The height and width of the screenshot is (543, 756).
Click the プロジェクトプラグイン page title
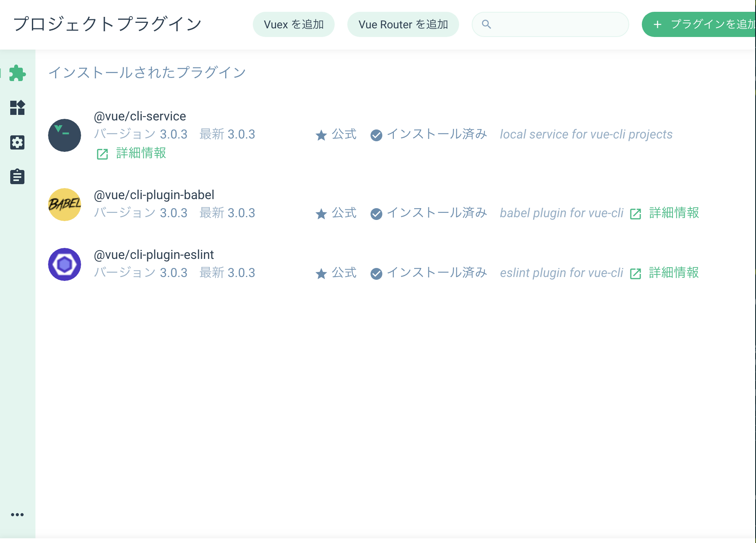tap(107, 24)
